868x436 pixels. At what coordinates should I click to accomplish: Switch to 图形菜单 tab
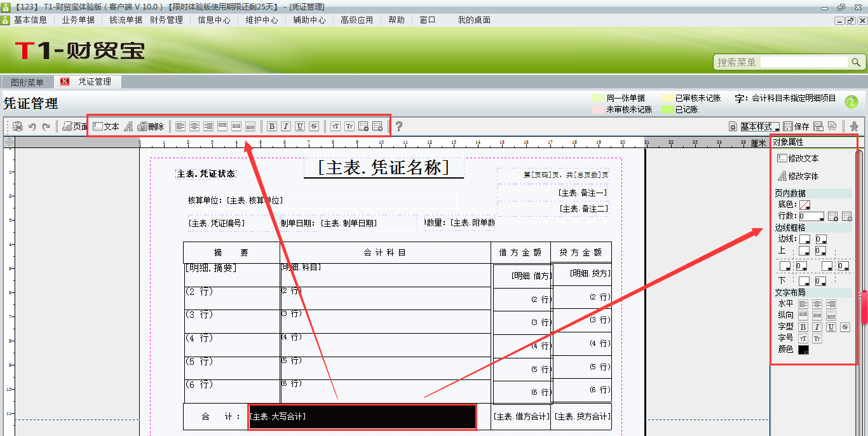[27, 82]
